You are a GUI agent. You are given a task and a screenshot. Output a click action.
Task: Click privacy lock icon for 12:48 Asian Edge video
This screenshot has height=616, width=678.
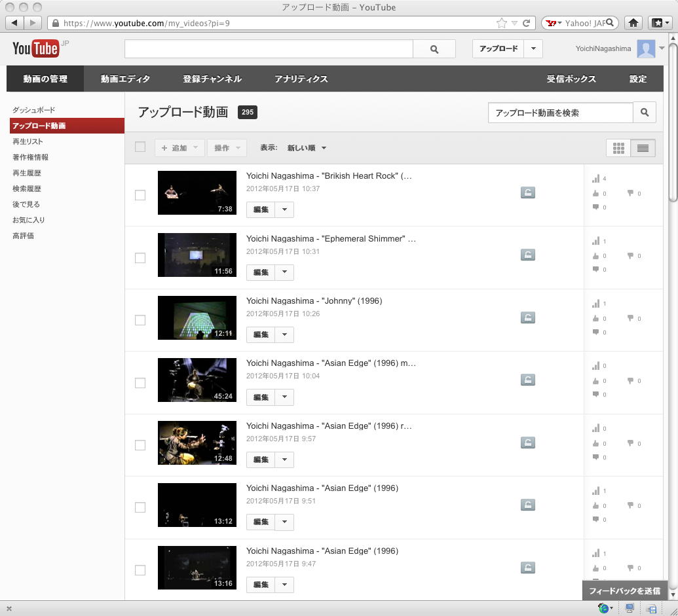[x=527, y=443]
